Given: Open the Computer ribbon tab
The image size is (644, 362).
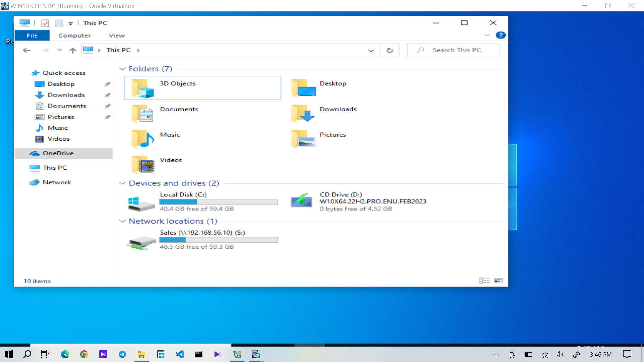Looking at the screenshot, I should pyautogui.click(x=75, y=35).
